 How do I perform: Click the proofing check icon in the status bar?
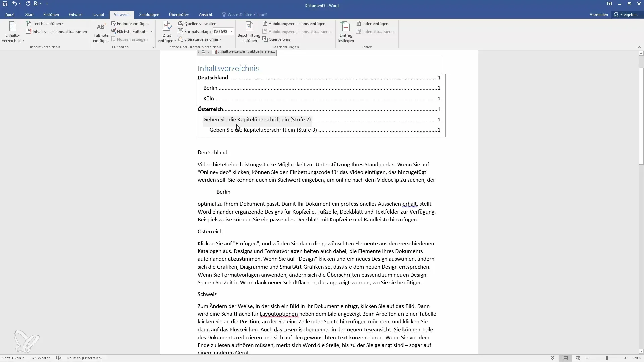coord(59,358)
